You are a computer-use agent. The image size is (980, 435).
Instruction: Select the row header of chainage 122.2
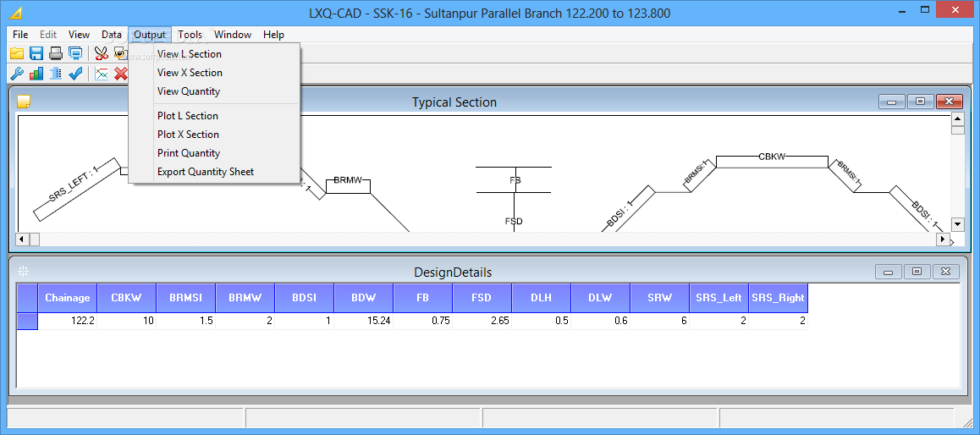(27, 322)
